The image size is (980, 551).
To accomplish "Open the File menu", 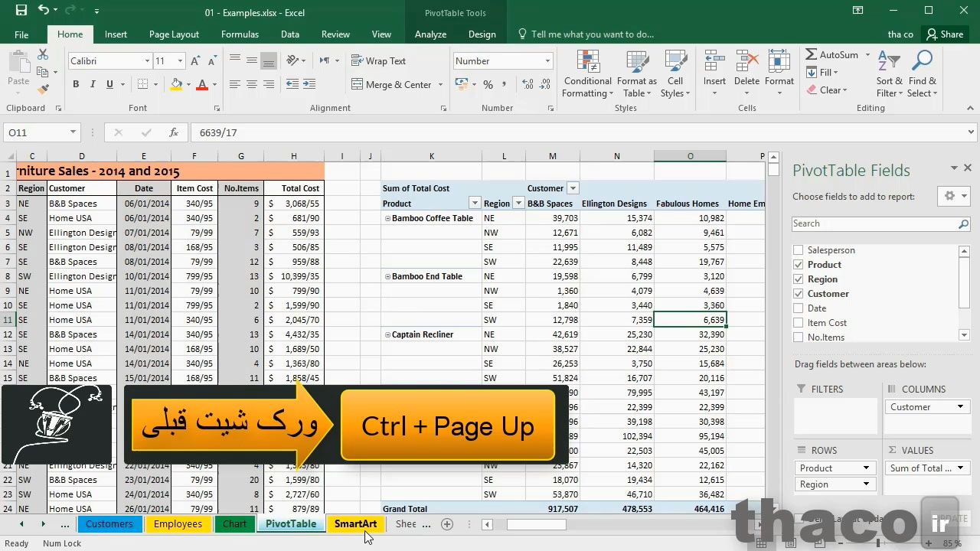I will (21, 34).
